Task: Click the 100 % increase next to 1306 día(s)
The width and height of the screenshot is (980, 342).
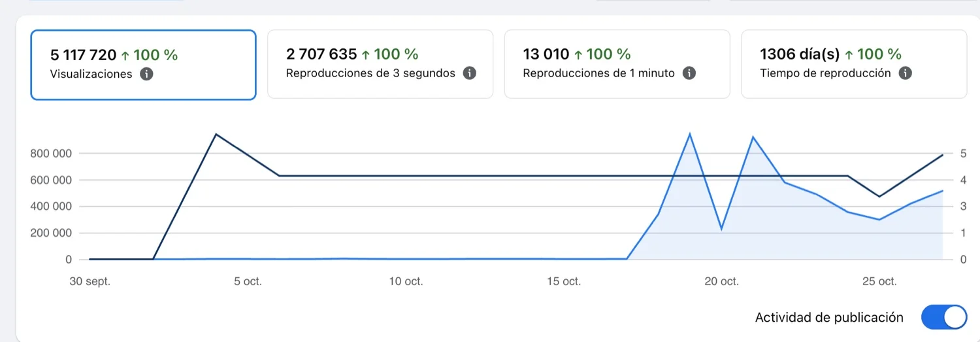Action: pos(873,54)
